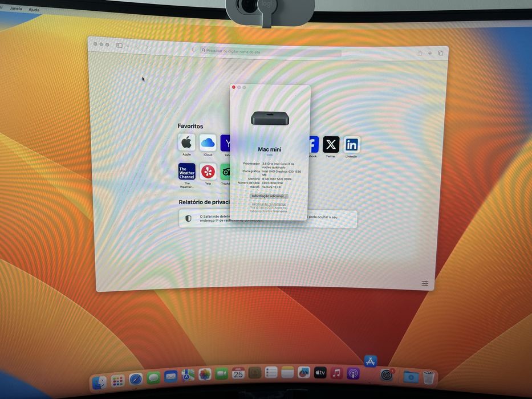Click the 'Mac mini' title text

(269, 149)
